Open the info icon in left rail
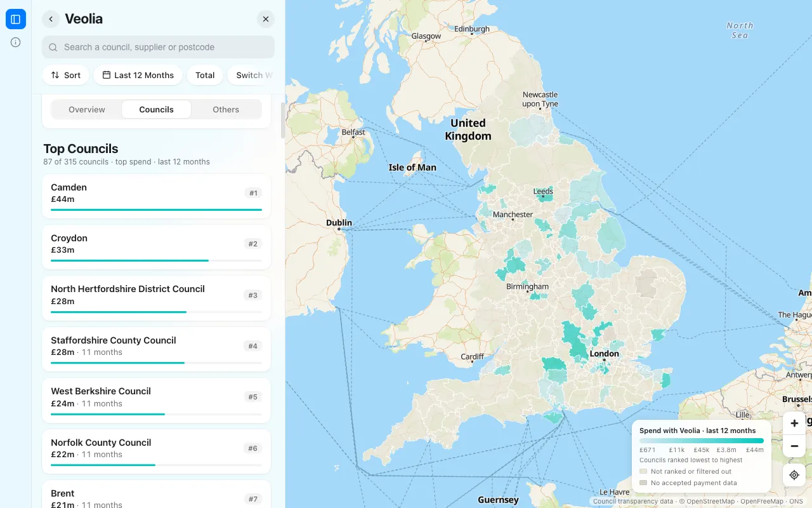This screenshot has height=508, width=812. tap(16, 43)
